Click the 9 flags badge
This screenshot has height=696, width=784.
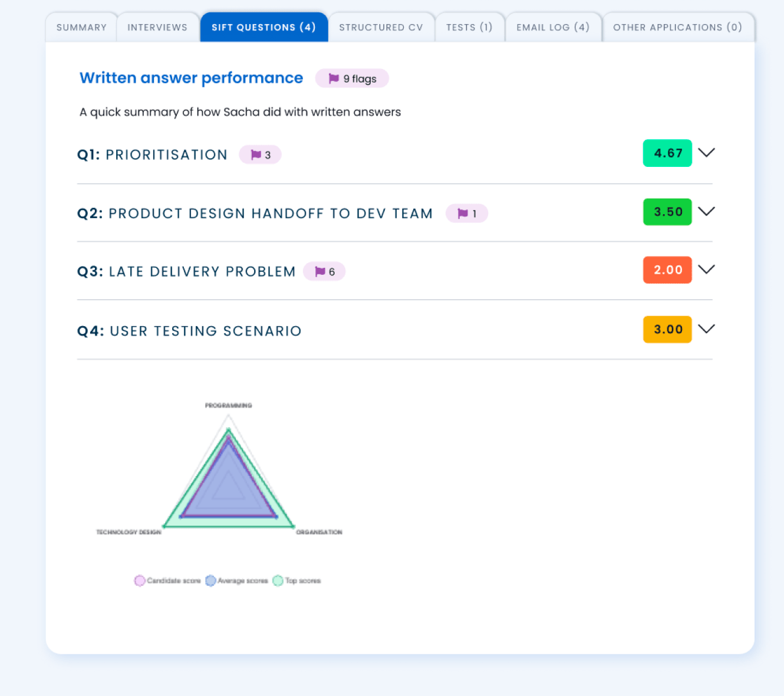click(x=352, y=78)
